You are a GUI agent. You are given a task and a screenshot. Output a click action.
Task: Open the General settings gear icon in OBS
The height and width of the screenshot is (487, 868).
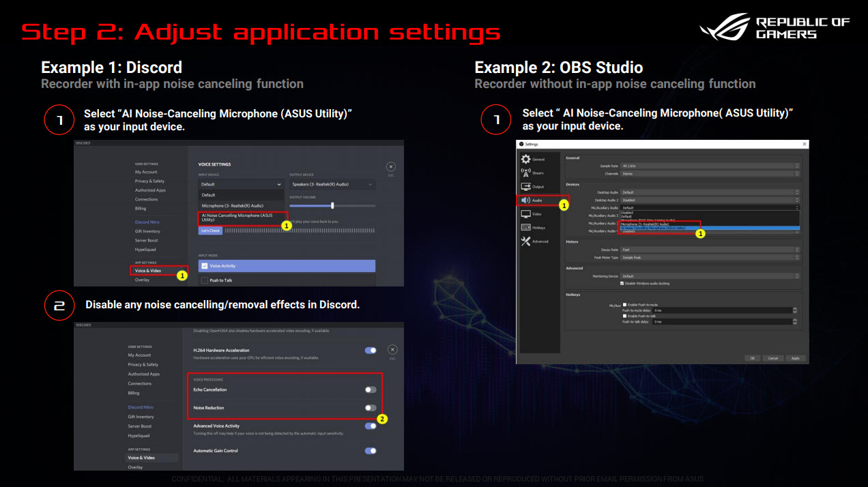point(525,160)
